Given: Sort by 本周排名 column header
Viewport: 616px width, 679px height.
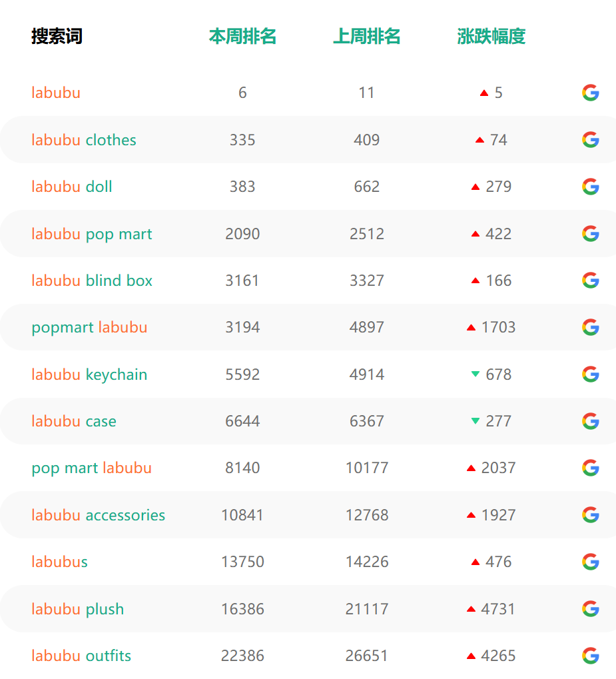Looking at the screenshot, I should (x=242, y=37).
